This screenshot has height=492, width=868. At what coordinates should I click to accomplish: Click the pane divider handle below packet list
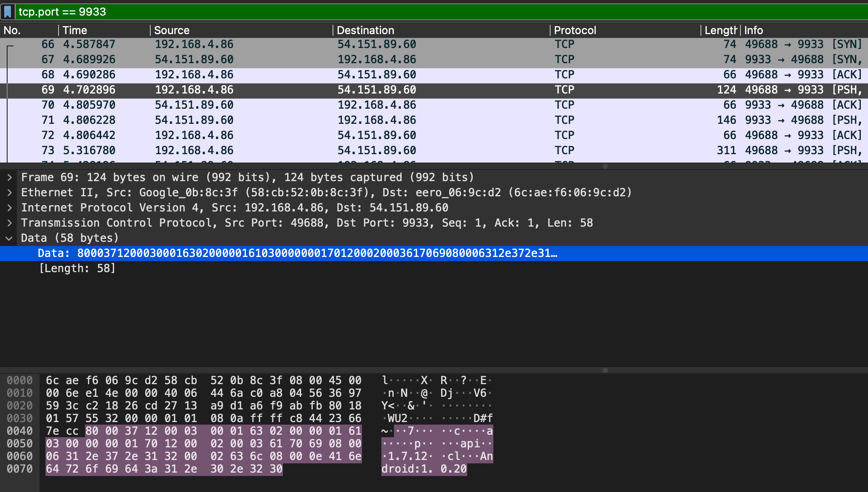[x=605, y=166]
